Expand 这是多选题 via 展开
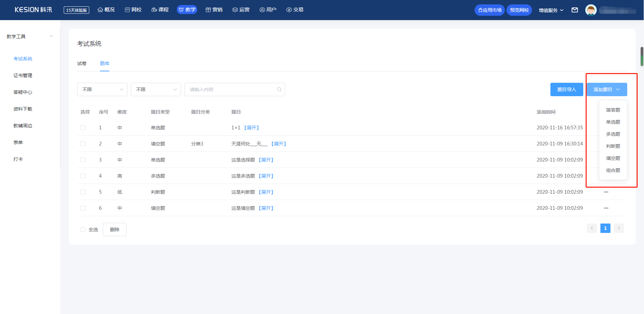Screen dimensions: 644x314 tap(266, 176)
